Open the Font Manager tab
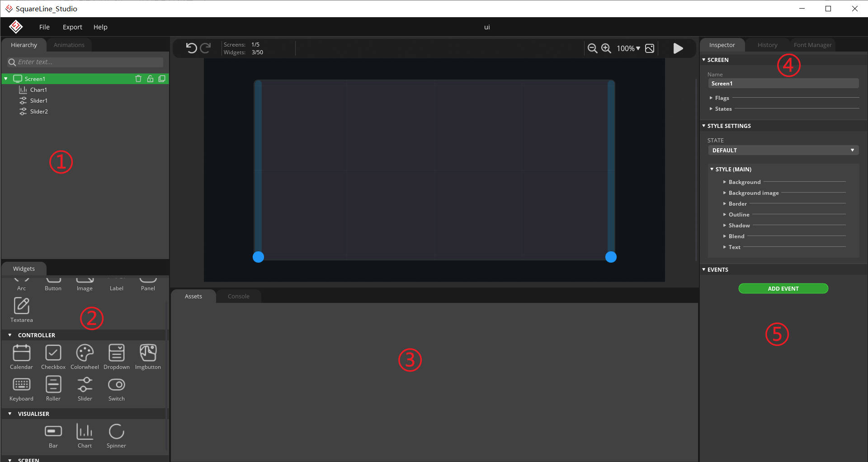868x462 pixels. (x=812, y=45)
